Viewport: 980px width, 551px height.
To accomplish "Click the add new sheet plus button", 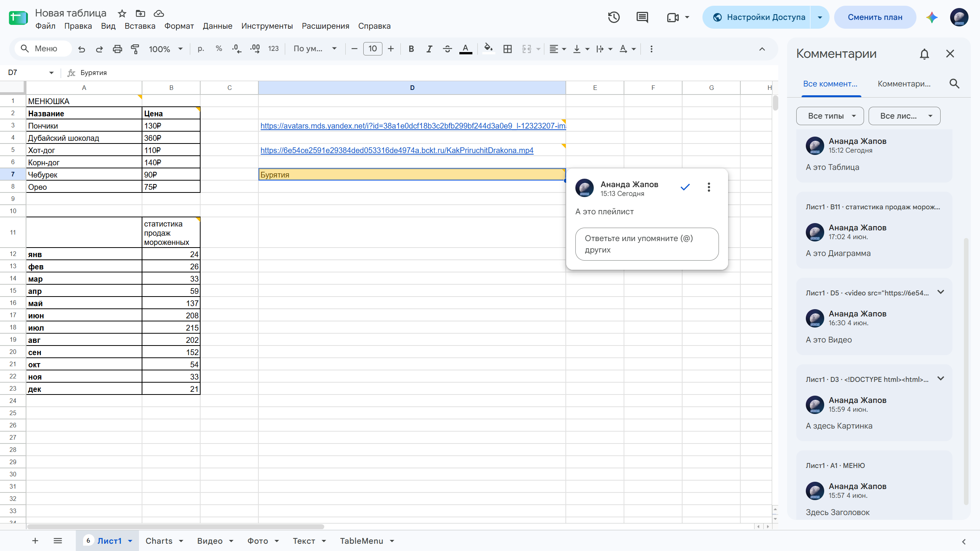I will coord(35,541).
